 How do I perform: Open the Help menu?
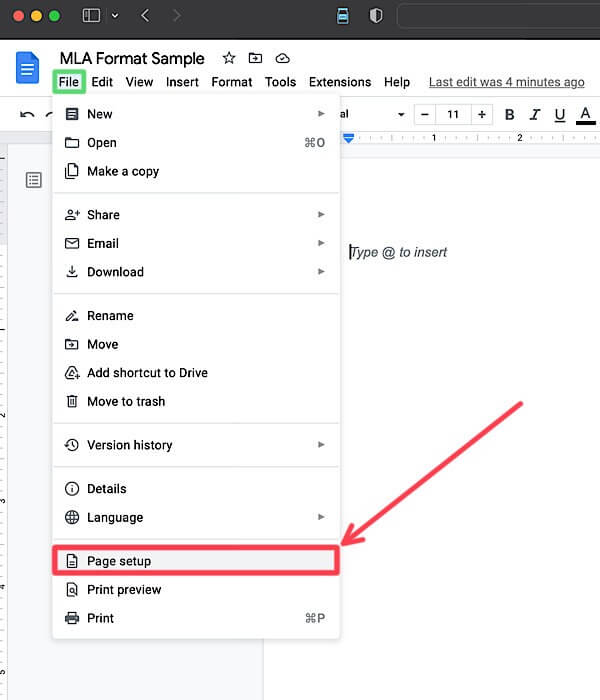(397, 82)
